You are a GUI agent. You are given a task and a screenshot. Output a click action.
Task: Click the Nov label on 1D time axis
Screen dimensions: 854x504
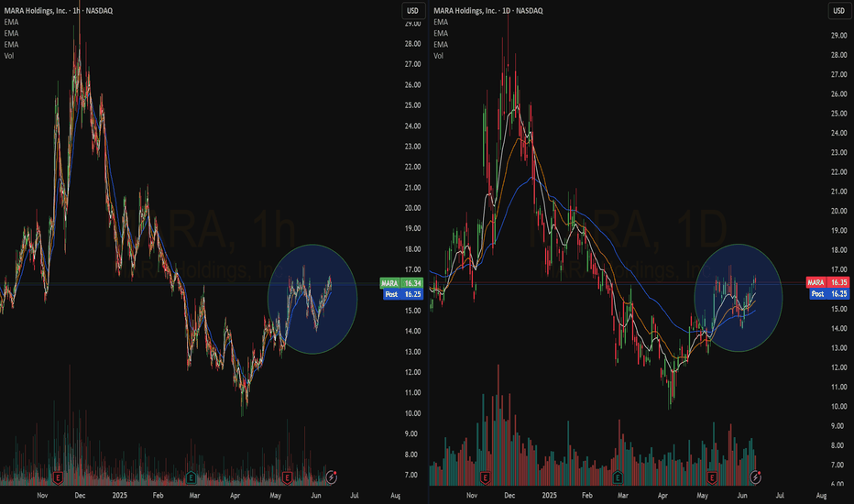coord(472,495)
